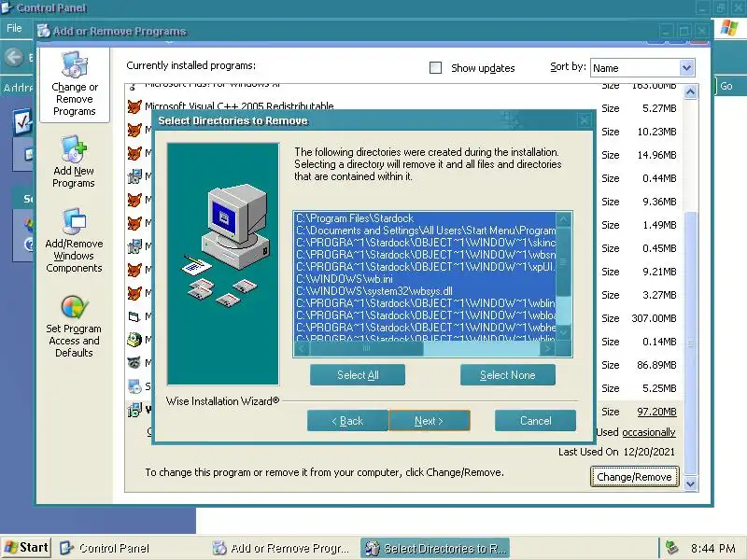This screenshot has width=747, height=560.
Task: Click Select All directories button
Action: pos(358,375)
